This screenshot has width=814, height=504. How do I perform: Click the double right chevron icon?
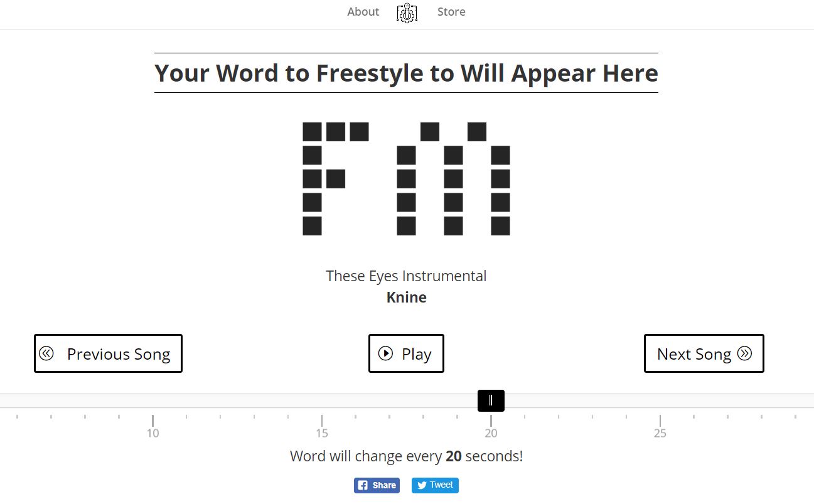pyautogui.click(x=744, y=353)
